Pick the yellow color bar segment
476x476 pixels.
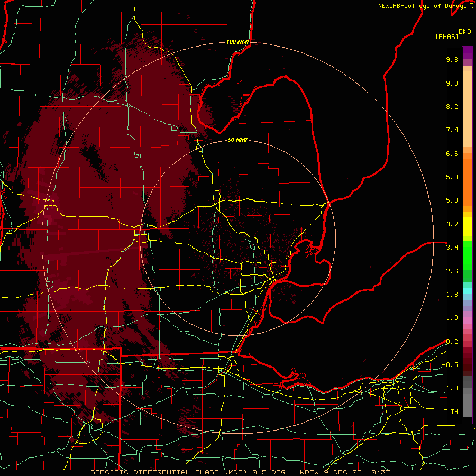[467, 226]
